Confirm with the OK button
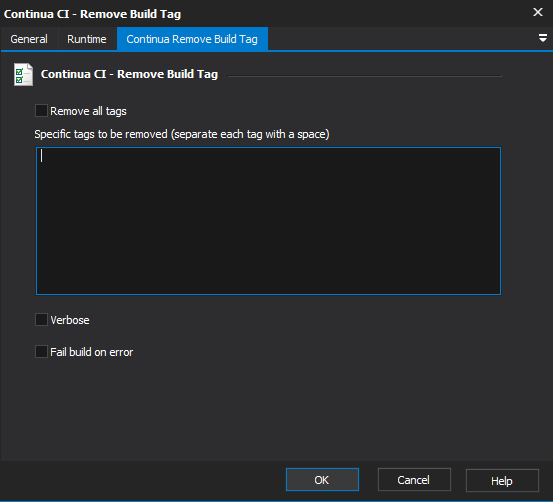The height and width of the screenshot is (502, 553). (x=322, y=479)
